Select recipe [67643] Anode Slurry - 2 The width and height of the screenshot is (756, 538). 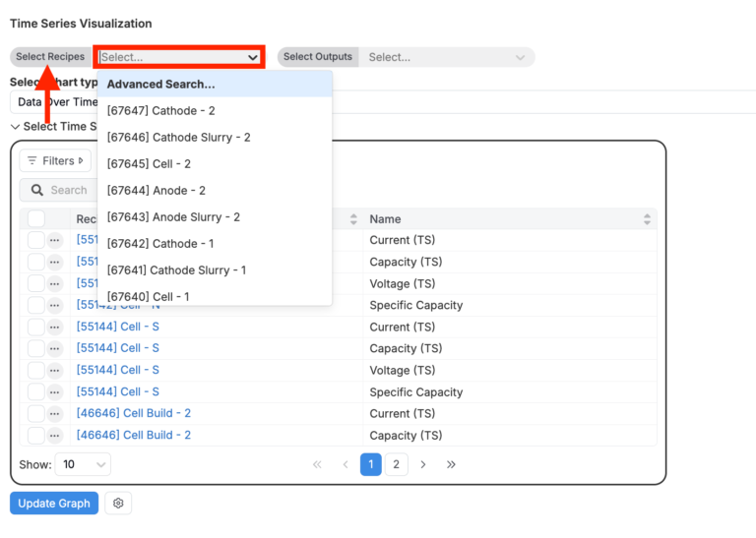pyautogui.click(x=215, y=216)
